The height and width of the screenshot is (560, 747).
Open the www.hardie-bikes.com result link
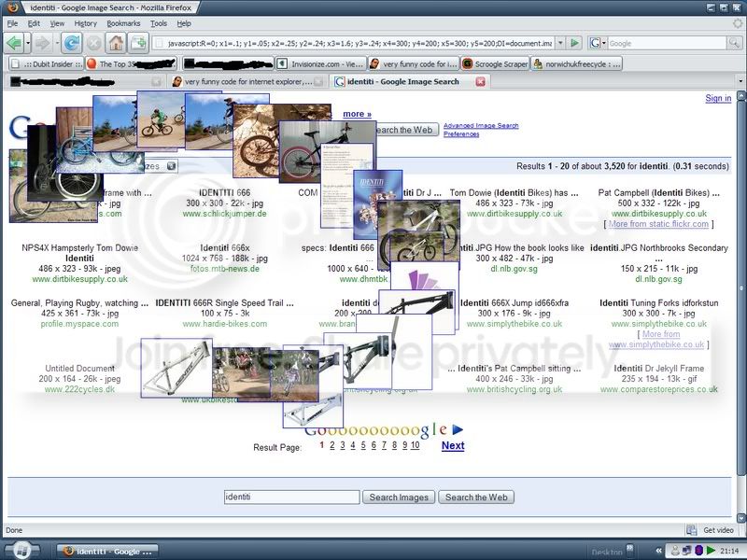click(225, 324)
